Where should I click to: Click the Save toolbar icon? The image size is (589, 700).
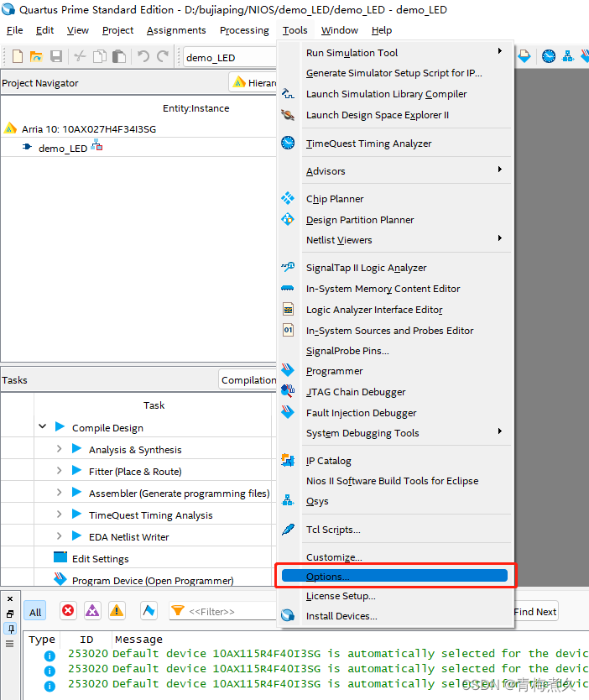[56, 56]
